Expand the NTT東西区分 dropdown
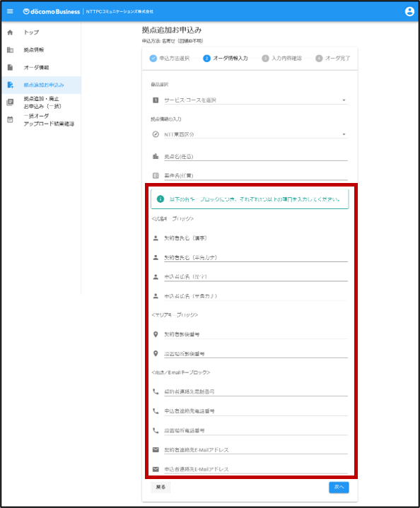 pos(255,134)
